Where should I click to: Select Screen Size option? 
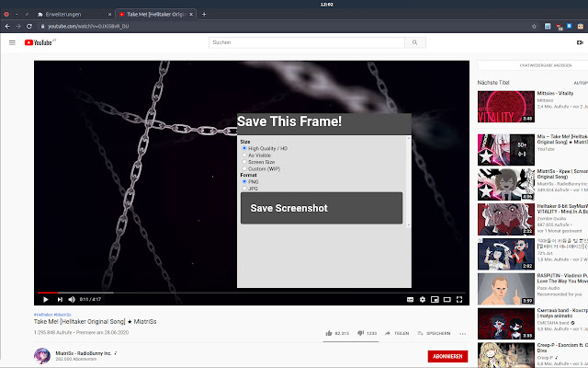[x=244, y=162]
